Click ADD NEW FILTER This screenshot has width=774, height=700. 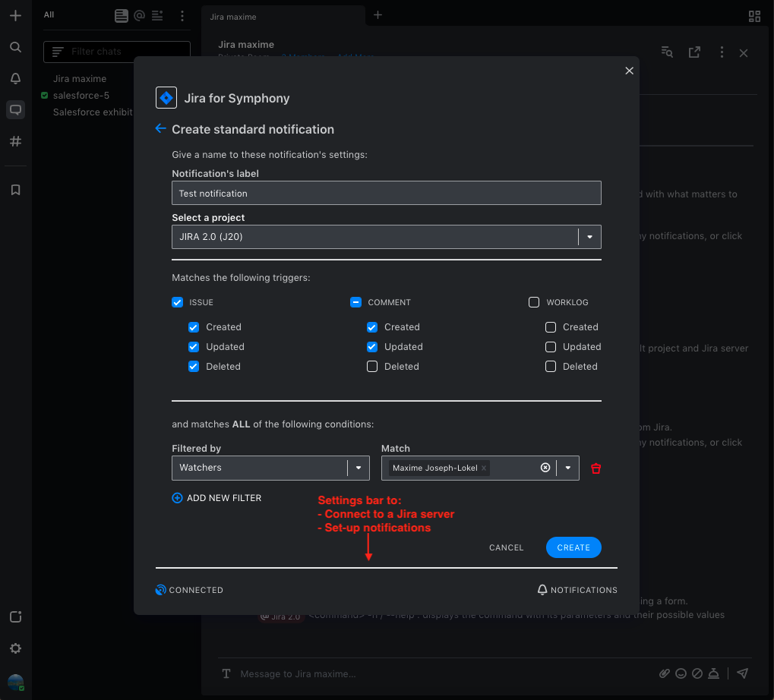click(216, 498)
